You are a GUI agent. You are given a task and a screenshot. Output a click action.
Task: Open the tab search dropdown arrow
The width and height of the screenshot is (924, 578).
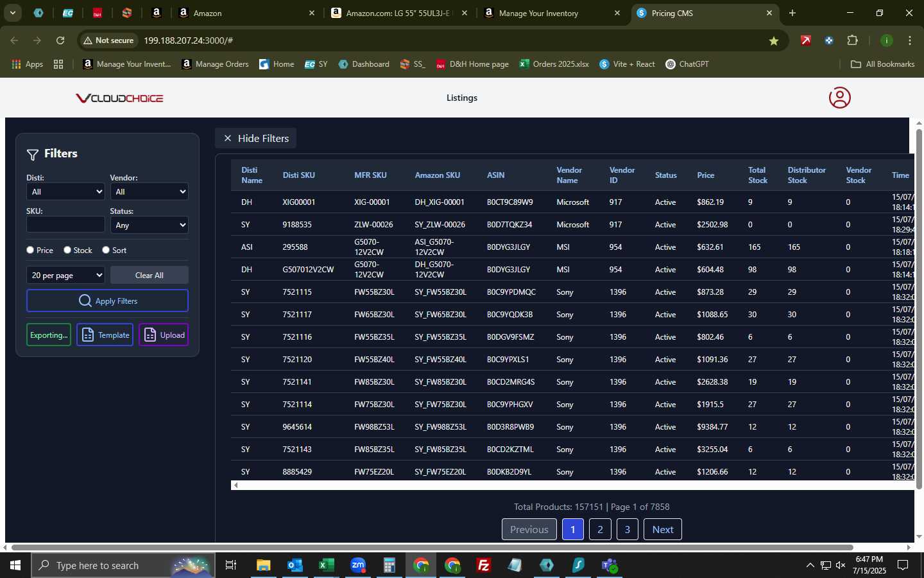point(12,13)
